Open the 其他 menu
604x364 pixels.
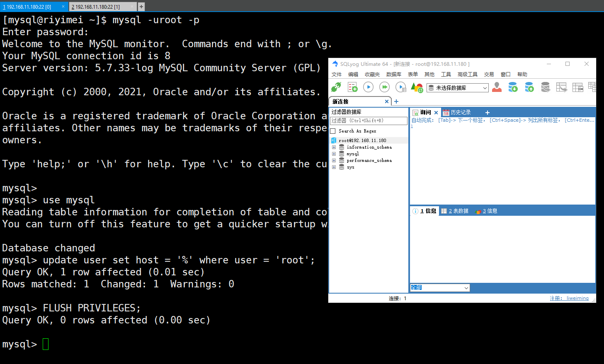tap(429, 75)
